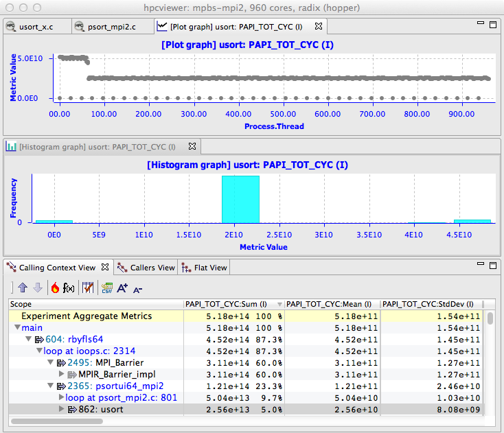Open the show/hide metric columns icon

(x=87, y=288)
